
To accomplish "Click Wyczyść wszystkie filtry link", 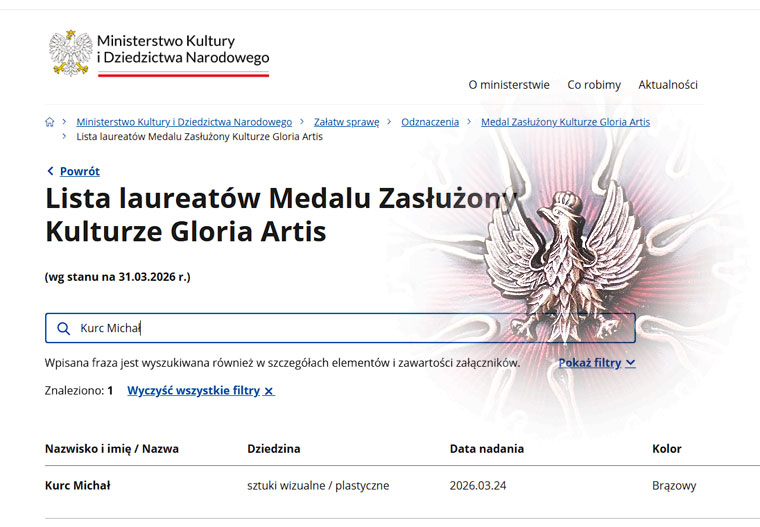I will 193,391.
